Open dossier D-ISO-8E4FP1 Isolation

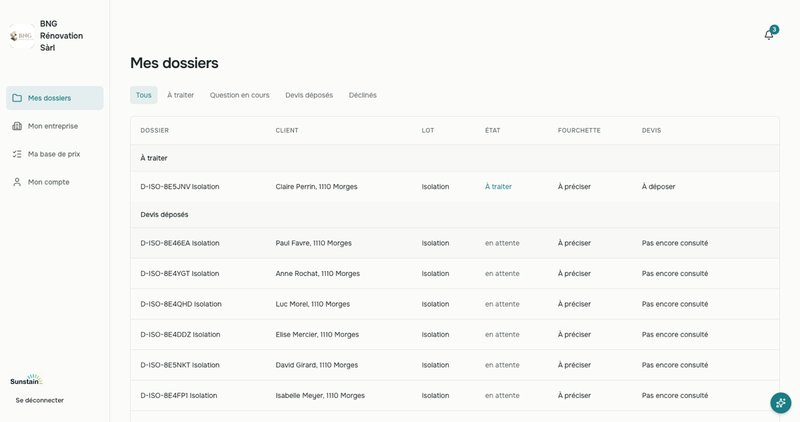point(179,395)
